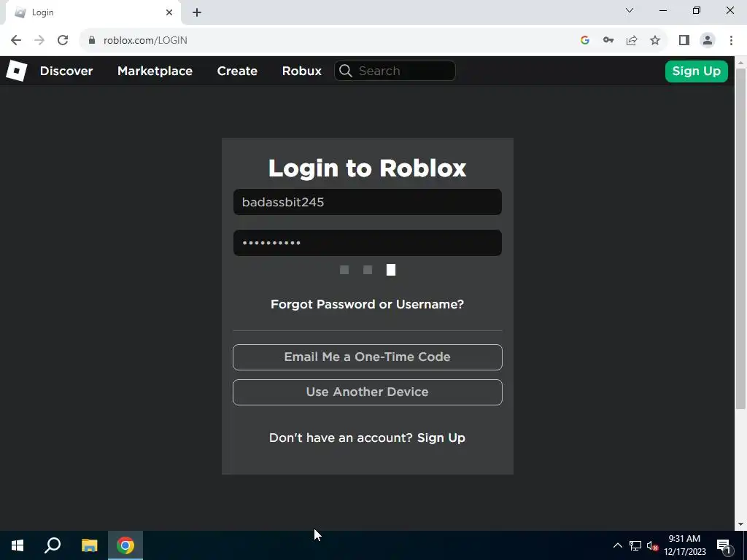Click Sign Up link below login form
Viewport: 747px width, 560px height.
(441, 438)
